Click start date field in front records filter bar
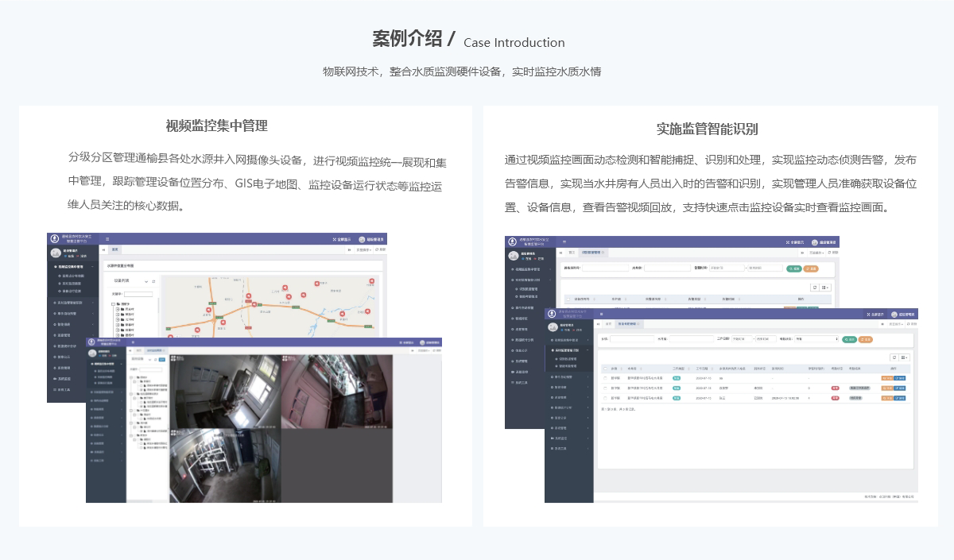This screenshot has width=954, height=560. [741, 338]
